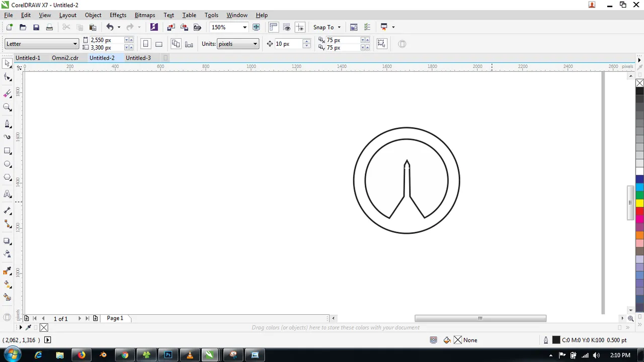This screenshot has width=644, height=362.
Task: Toggle Show rulers button
Action: click(274, 27)
